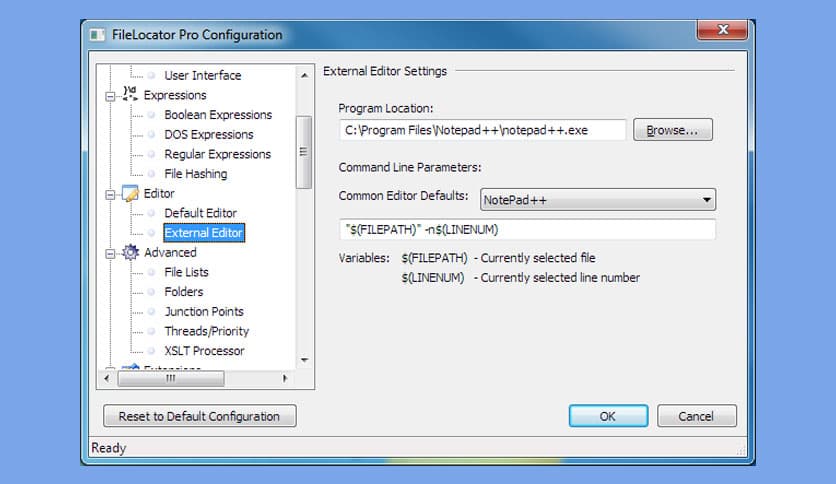Open Default Editor settings
836x484 pixels.
click(200, 213)
